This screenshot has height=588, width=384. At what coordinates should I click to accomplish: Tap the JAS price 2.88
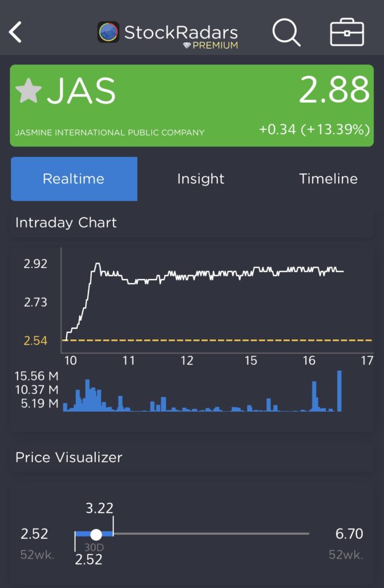334,90
